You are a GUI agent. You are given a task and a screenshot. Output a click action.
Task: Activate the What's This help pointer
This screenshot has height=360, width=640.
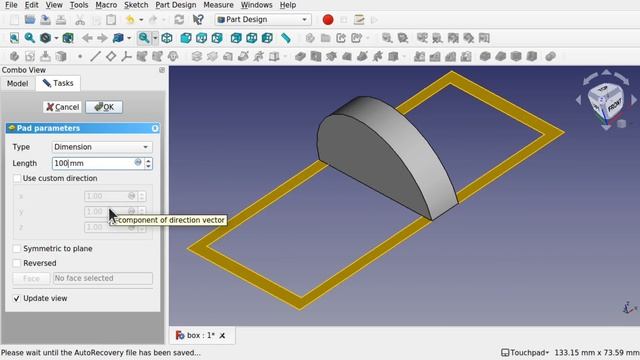pyautogui.click(x=198, y=20)
